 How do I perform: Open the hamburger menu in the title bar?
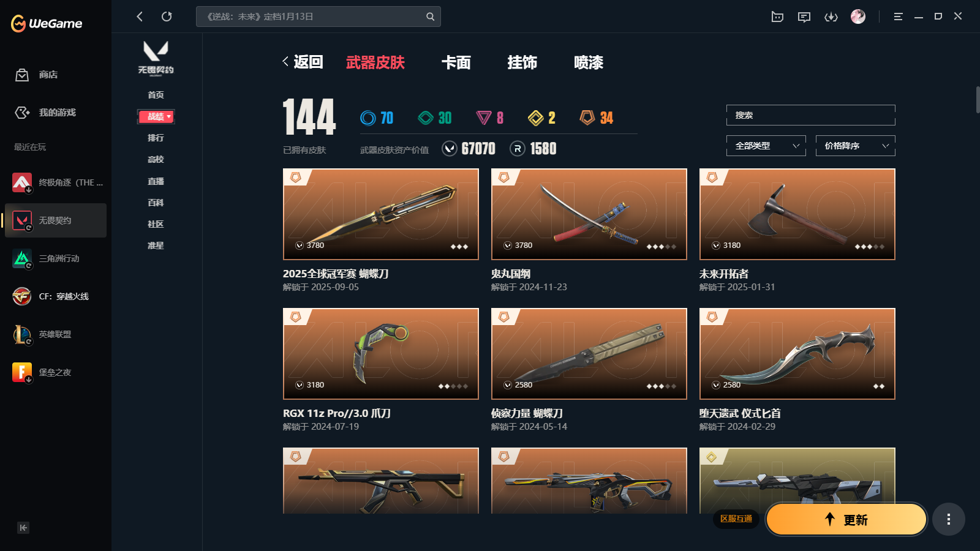(x=898, y=17)
